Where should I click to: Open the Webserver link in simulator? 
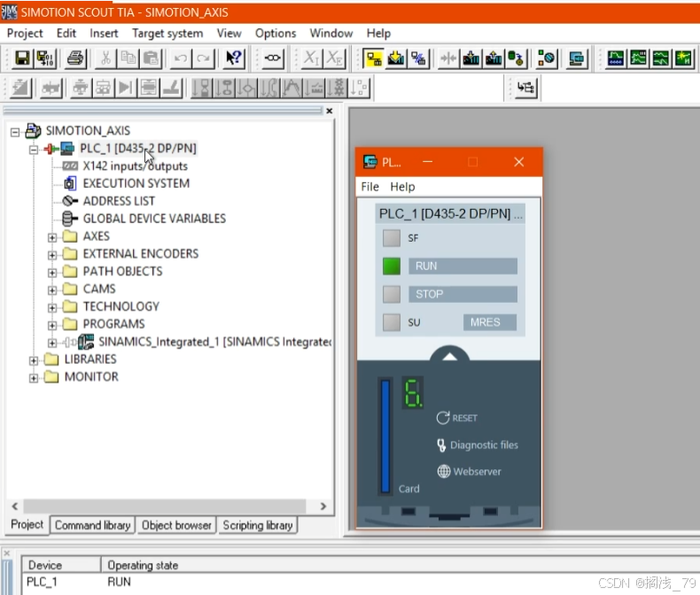point(469,471)
